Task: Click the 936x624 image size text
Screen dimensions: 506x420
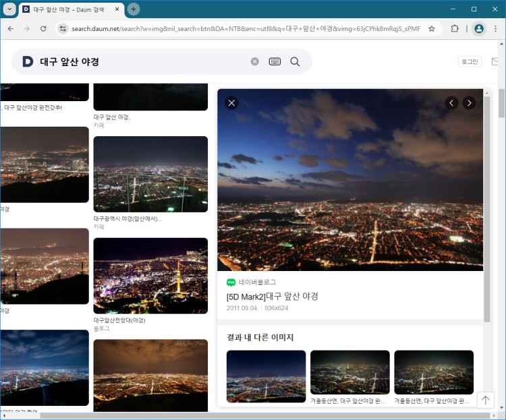Action: (276, 307)
